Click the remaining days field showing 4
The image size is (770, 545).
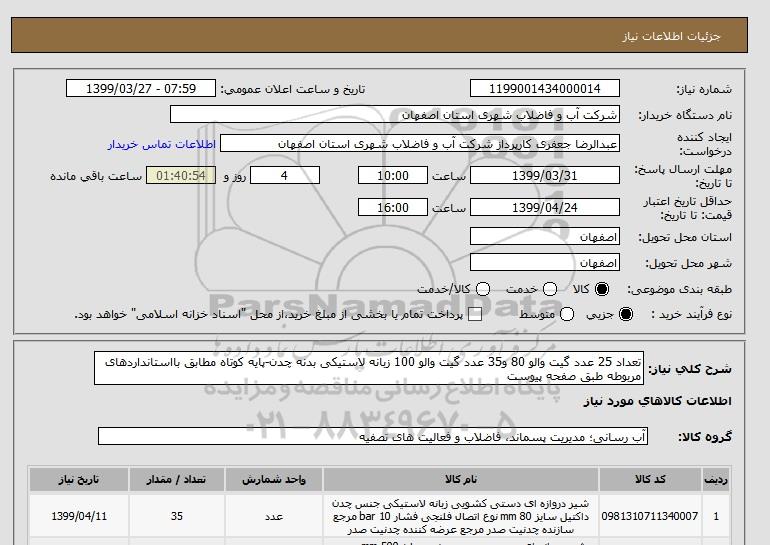[285, 175]
